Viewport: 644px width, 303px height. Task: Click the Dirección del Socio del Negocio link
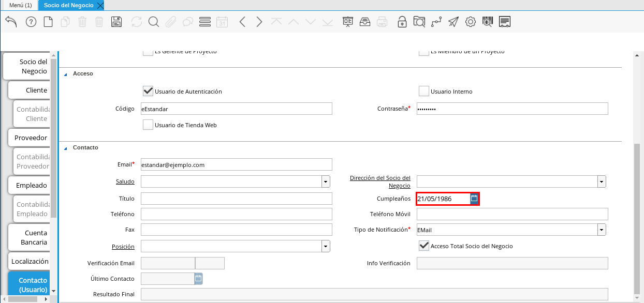point(380,181)
